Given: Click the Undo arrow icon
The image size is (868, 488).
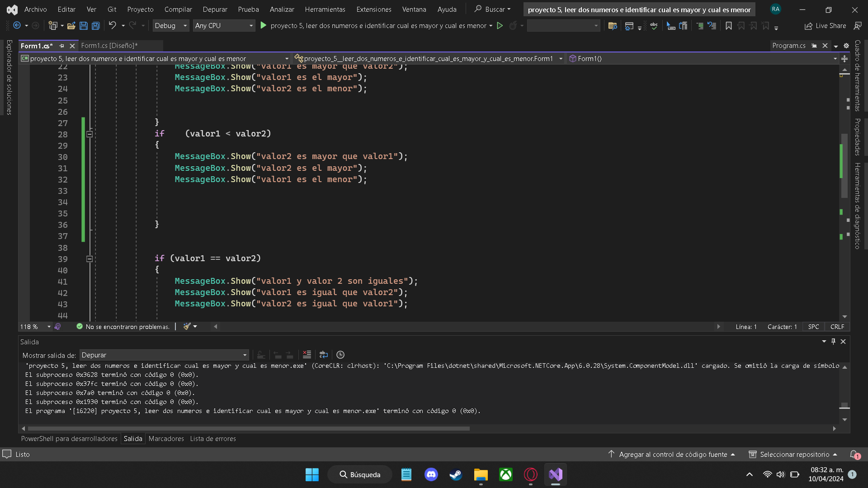Looking at the screenshot, I should click(113, 26).
